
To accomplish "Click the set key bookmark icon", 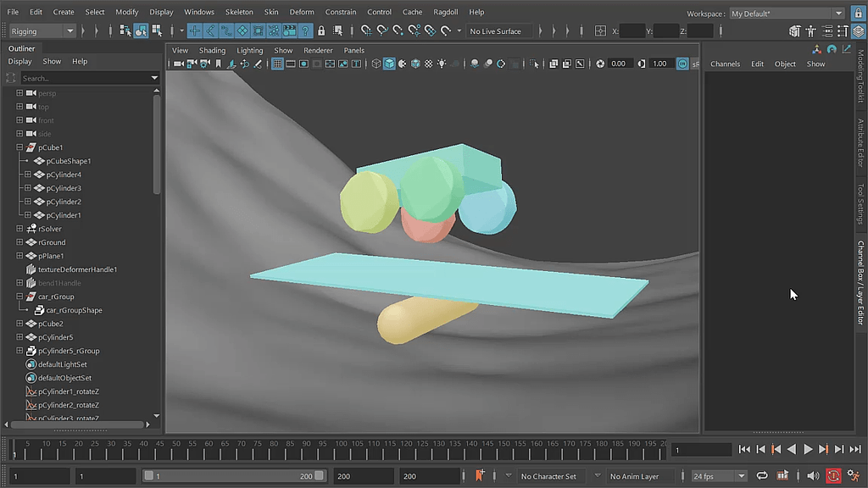I will tap(480, 476).
